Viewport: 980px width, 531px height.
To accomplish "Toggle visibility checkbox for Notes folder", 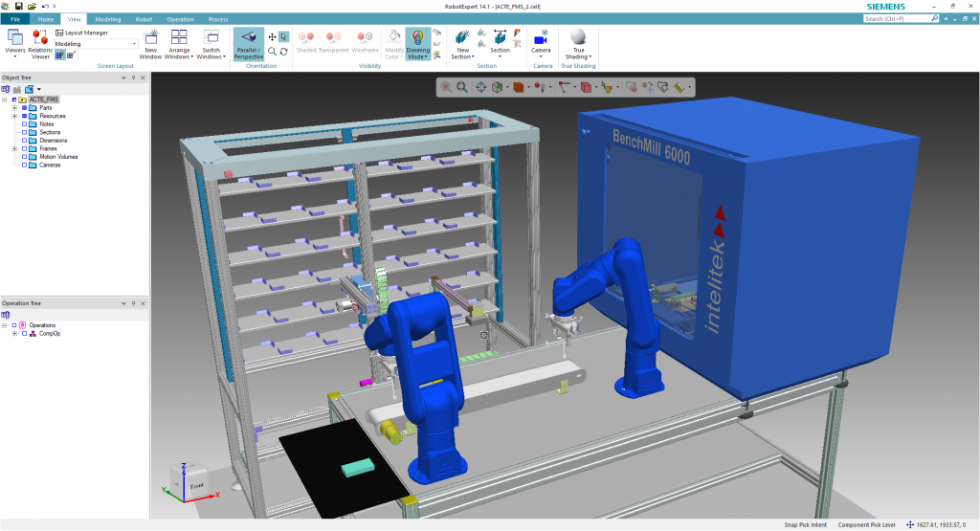I will (x=24, y=124).
